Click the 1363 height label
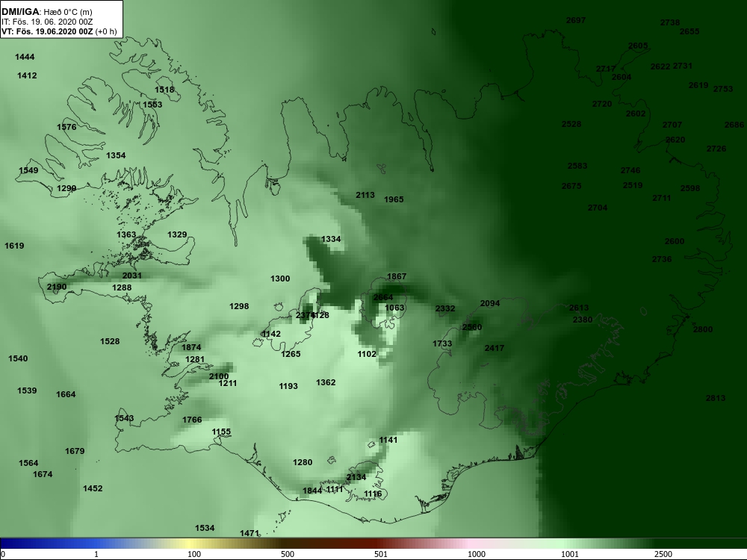This screenshot has width=747, height=560. tap(126, 234)
